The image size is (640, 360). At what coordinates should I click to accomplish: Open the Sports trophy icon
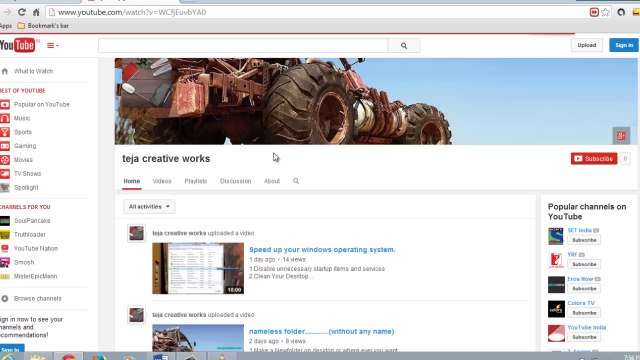pos(5,132)
